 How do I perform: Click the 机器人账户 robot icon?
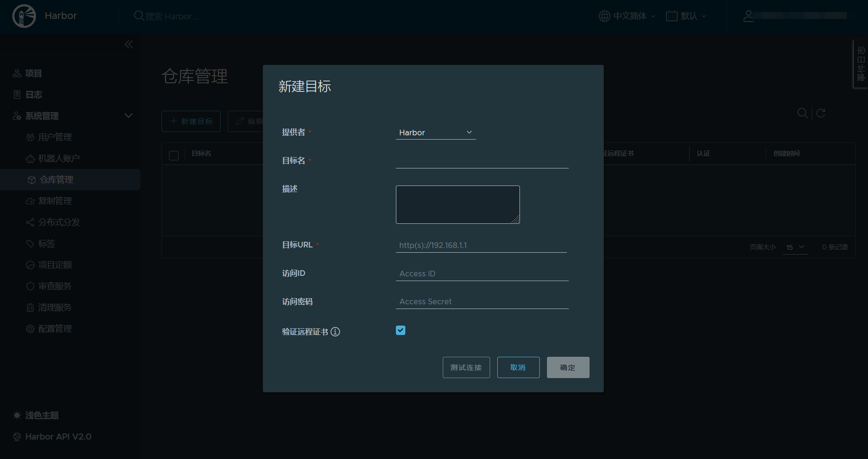(30, 159)
